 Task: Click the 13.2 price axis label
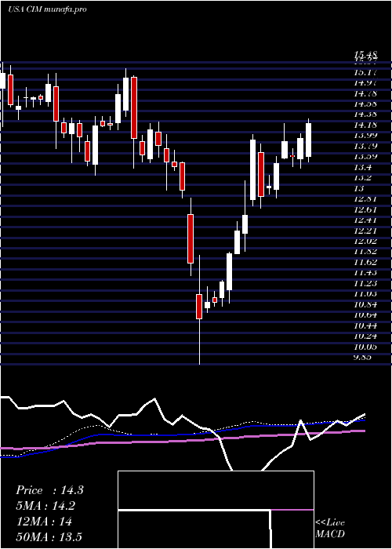click(362, 178)
